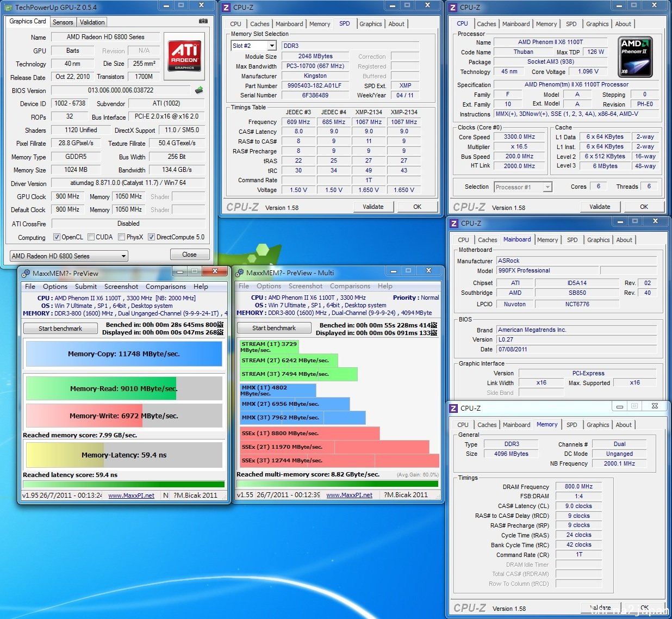Click Validate in the CPU-Z CPU window

[600, 207]
